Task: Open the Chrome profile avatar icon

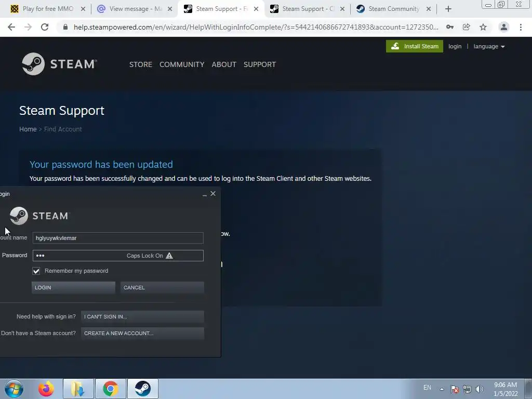Action: [x=504, y=27]
